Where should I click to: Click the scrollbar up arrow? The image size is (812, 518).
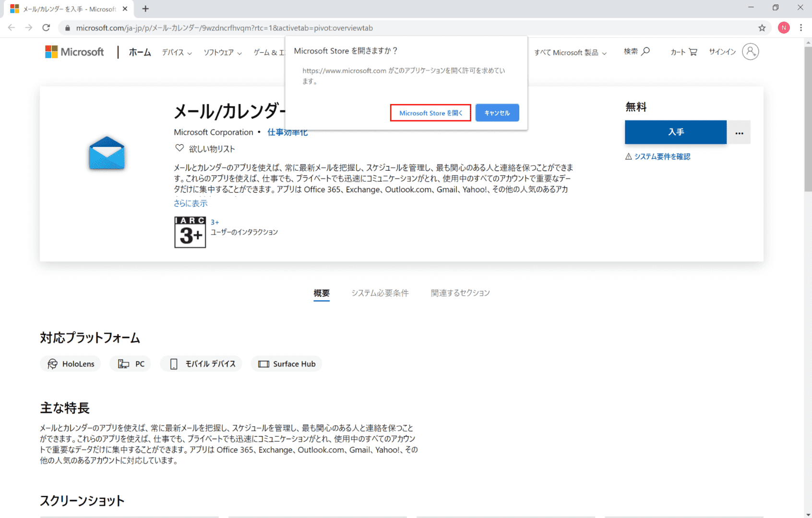(x=808, y=42)
